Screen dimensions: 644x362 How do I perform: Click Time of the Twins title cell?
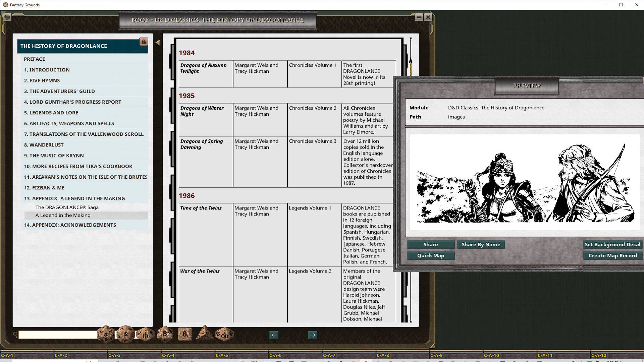coord(206,235)
